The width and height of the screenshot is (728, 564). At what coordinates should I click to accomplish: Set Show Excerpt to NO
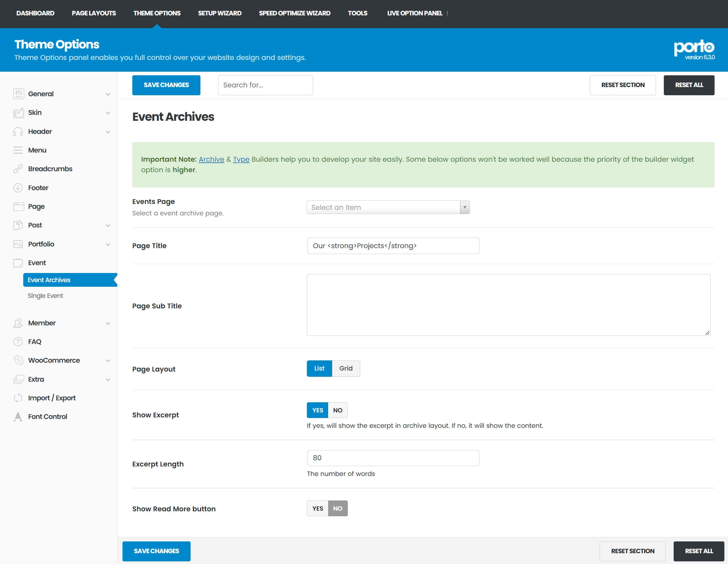pos(337,410)
